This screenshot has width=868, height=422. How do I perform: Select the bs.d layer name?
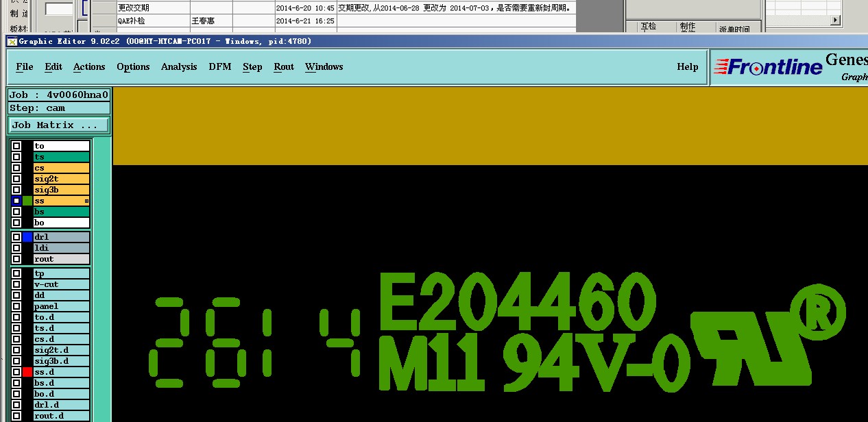click(x=62, y=383)
